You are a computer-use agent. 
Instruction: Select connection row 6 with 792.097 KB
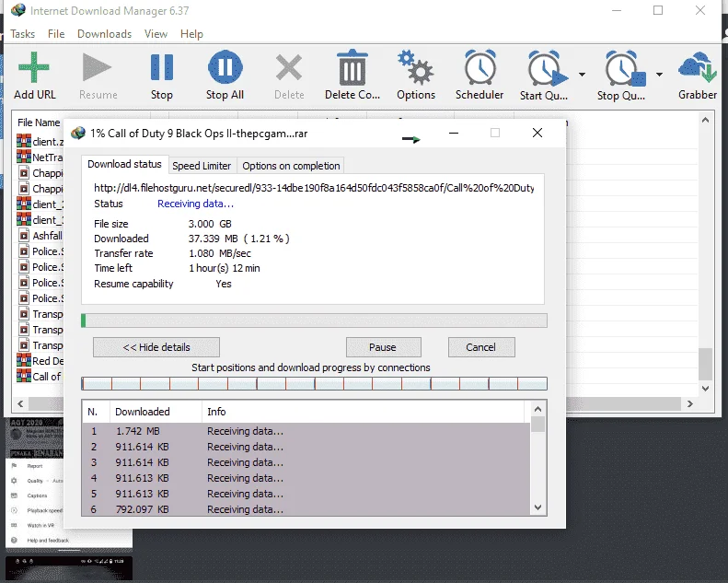tap(306, 509)
